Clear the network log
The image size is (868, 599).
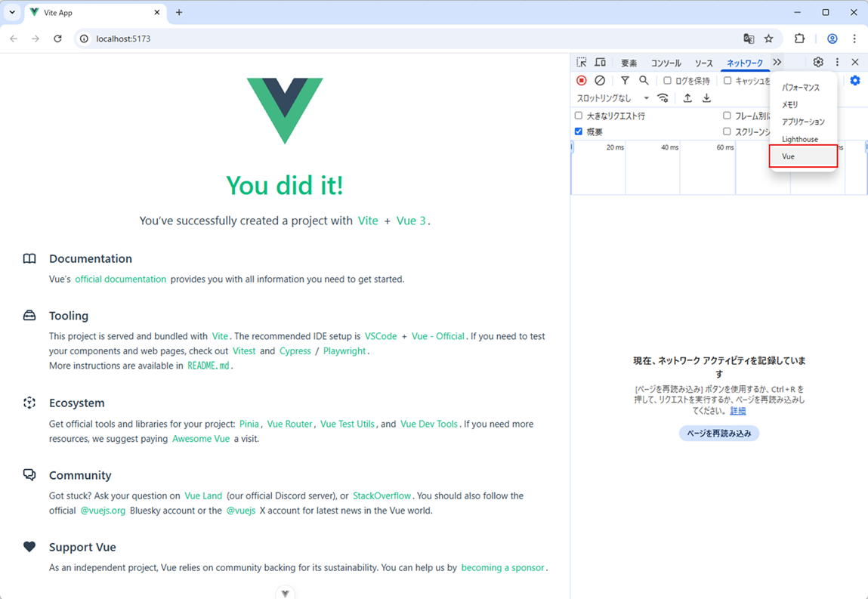point(600,80)
